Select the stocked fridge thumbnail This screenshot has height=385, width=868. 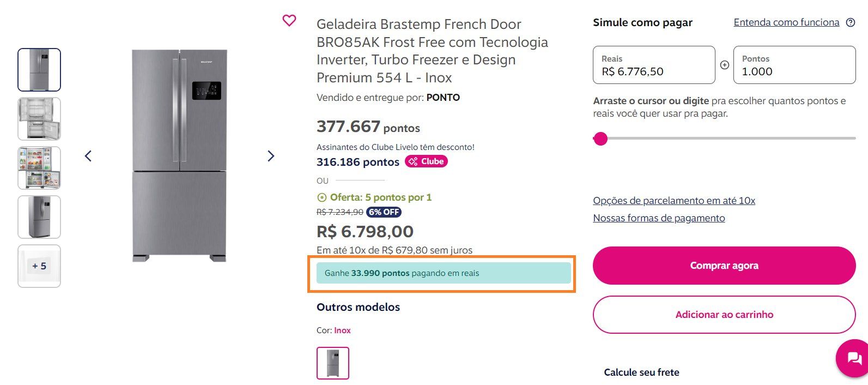(x=39, y=168)
